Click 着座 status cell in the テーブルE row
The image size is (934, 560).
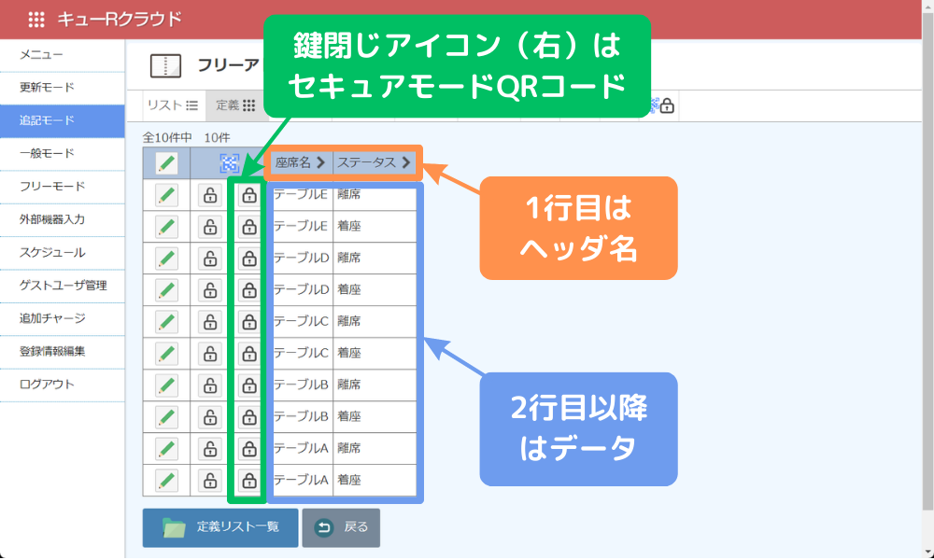tap(375, 227)
